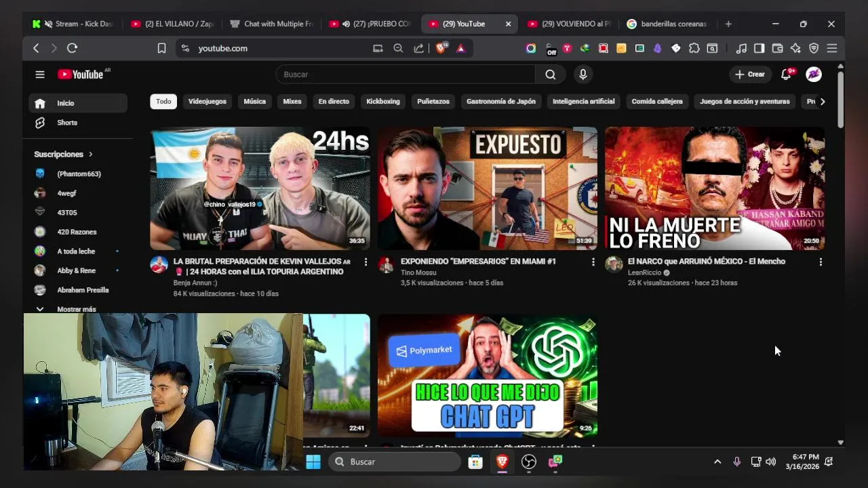This screenshot has width=868, height=488.
Task: Bookmark this page with the bookmark icon
Action: click(161, 48)
